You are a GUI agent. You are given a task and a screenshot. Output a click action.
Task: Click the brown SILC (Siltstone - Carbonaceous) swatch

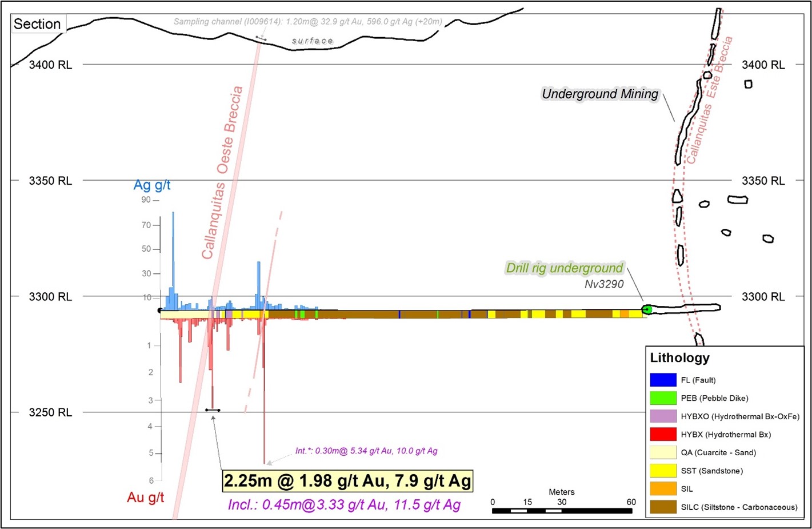point(663,507)
